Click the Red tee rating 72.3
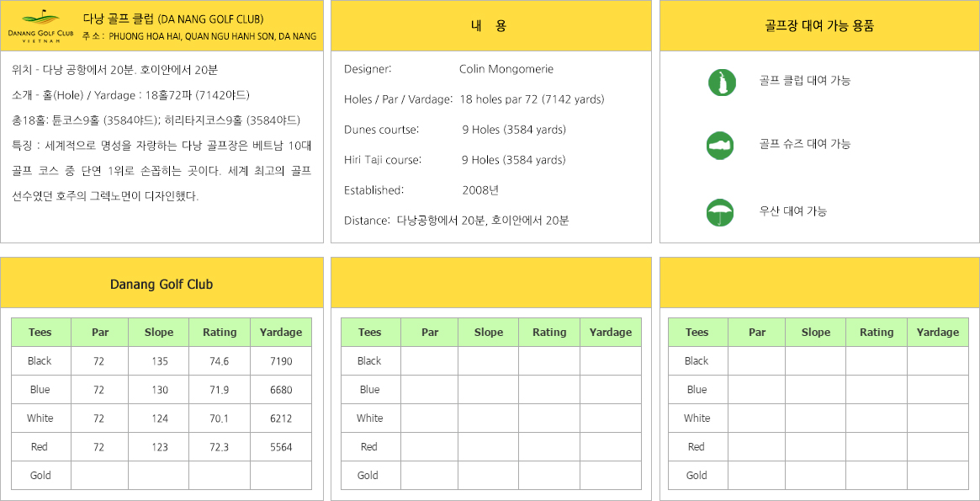The image size is (980, 501). point(220,447)
